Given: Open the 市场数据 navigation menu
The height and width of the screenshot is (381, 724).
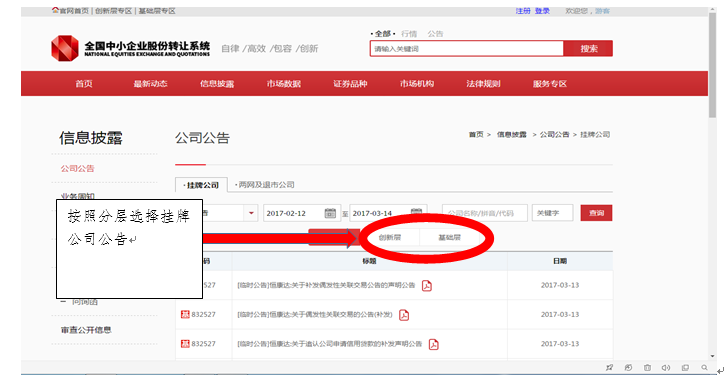Looking at the screenshot, I should pos(284,84).
